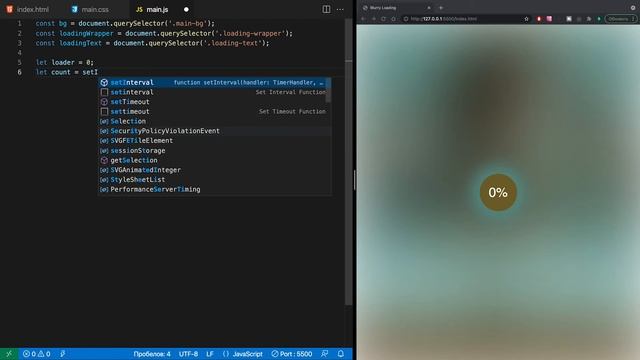Viewport: 640px width, 360px height.
Task: Change end of line sequence LF
Action: [x=210, y=354]
